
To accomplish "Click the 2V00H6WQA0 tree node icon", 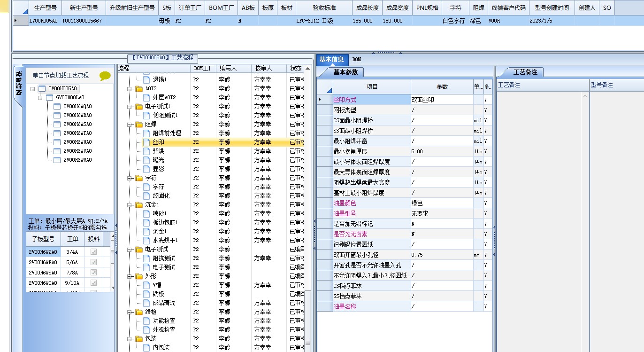I will pos(57,106).
